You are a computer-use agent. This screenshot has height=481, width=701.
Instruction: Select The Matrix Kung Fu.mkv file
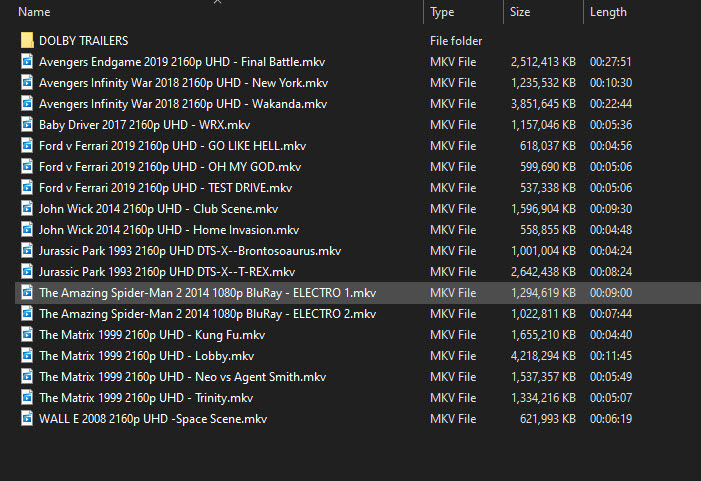pos(152,335)
